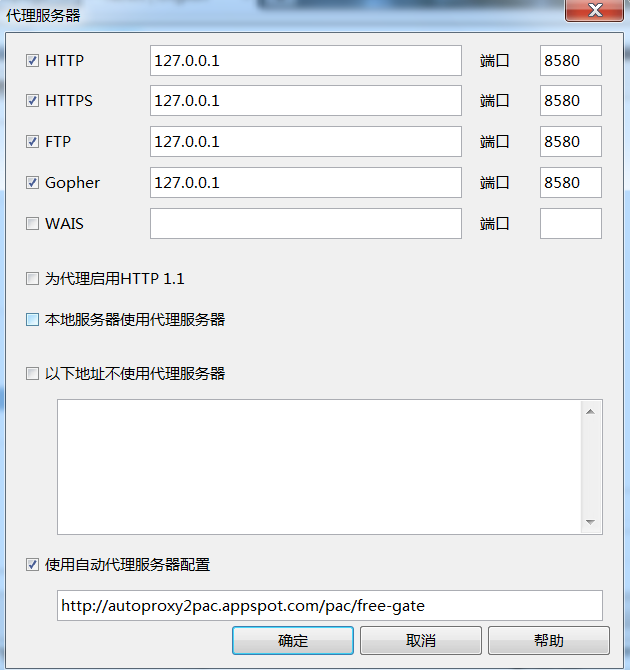The width and height of the screenshot is (630, 670).
Task: Click the FTP port field
Action: (x=571, y=141)
